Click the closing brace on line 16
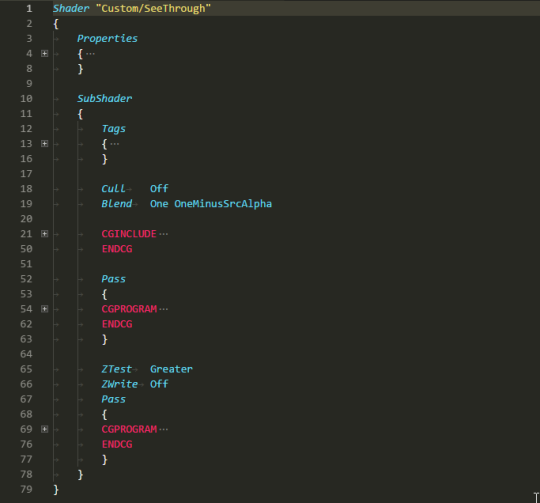540x503 pixels. point(105,159)
